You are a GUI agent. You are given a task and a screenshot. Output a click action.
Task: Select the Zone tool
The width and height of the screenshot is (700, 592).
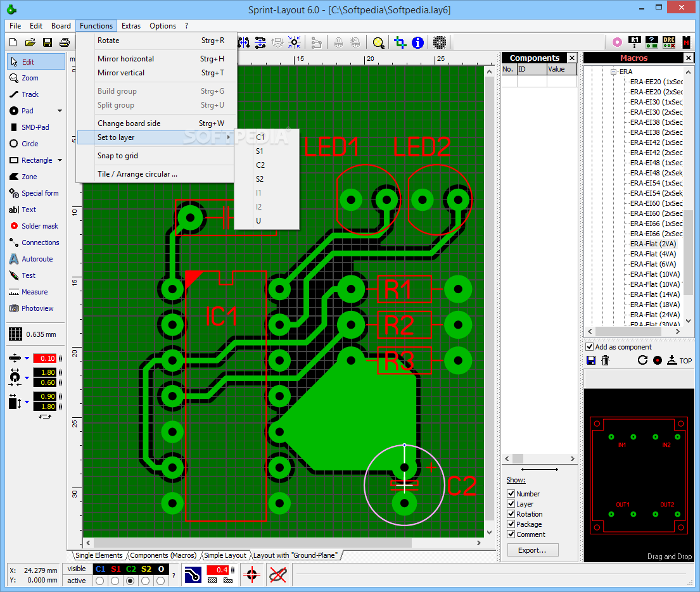(x=35, y=177)
